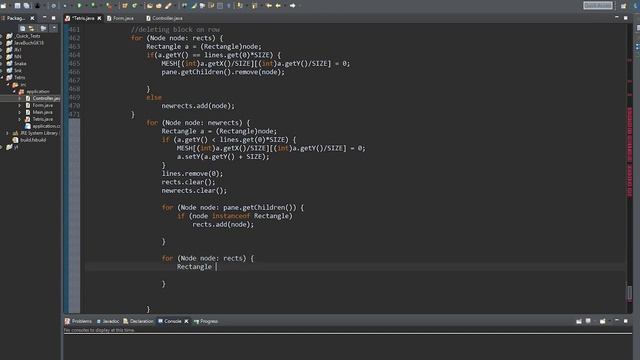Viewport: 640px width, 360px height.
Task: Maximize the Console panel
Action: point(626,321)
